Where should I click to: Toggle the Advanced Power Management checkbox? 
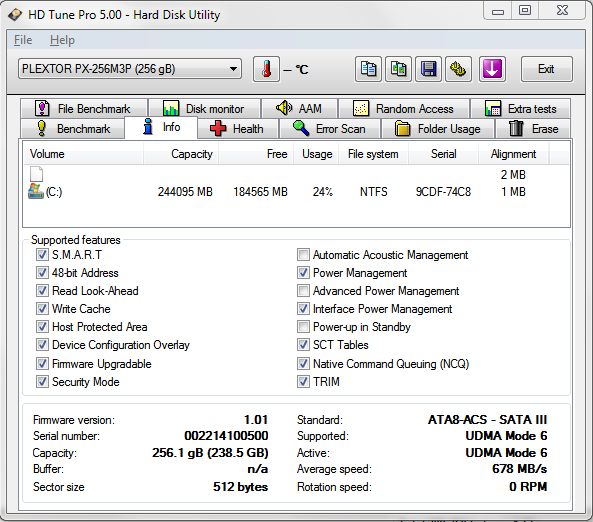click(x=303, y=291)
